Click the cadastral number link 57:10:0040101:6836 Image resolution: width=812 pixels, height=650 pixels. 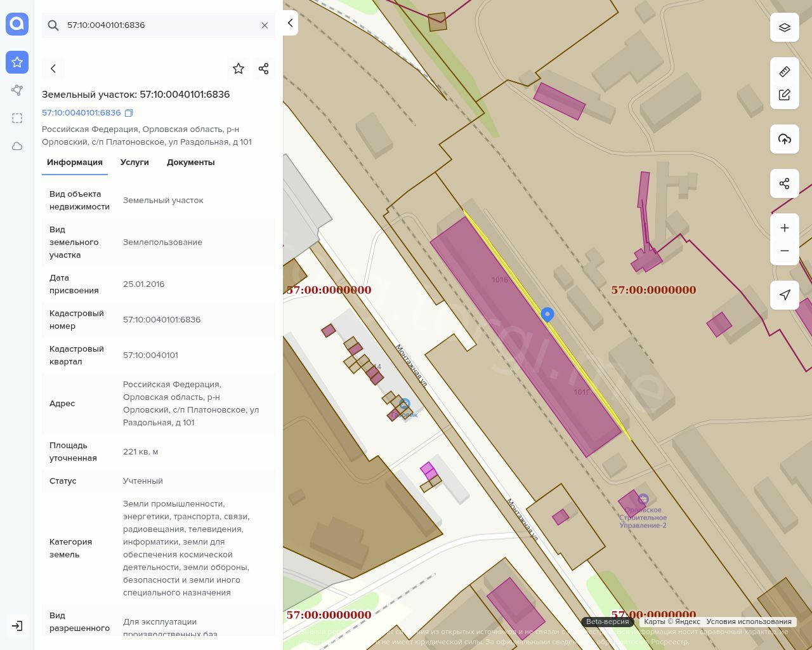[81, 113]
